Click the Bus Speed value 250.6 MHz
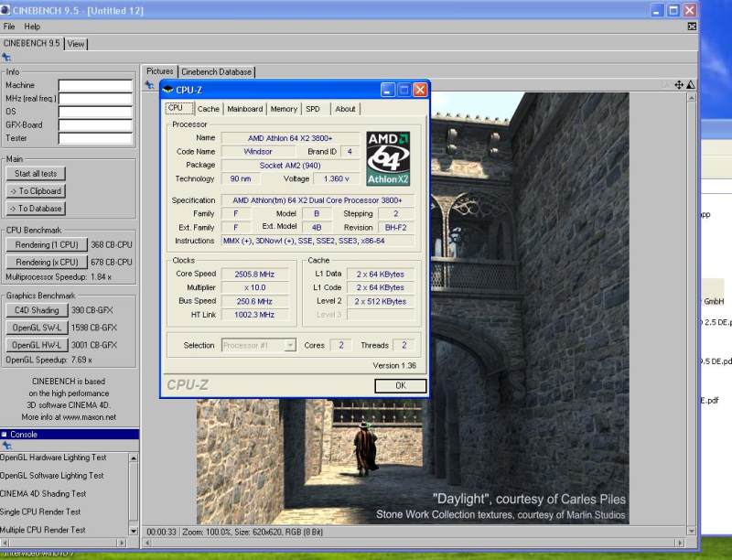Viewport: 732px width, 560px height. point(255,301)
